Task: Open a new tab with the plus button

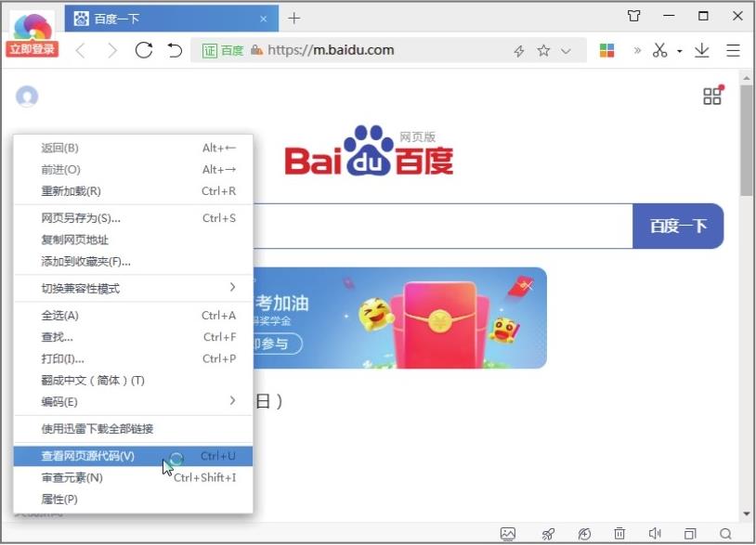Action: [293, 19]
